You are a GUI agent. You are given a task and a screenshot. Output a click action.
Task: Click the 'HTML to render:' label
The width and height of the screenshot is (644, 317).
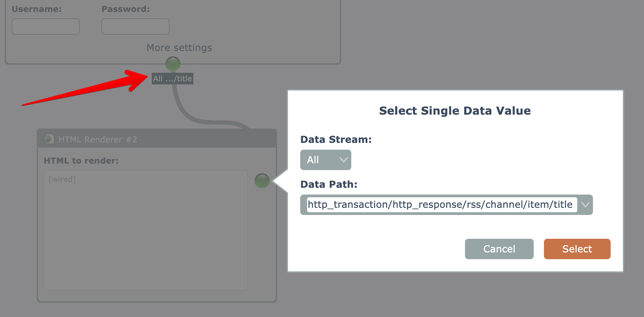[81, 161]
